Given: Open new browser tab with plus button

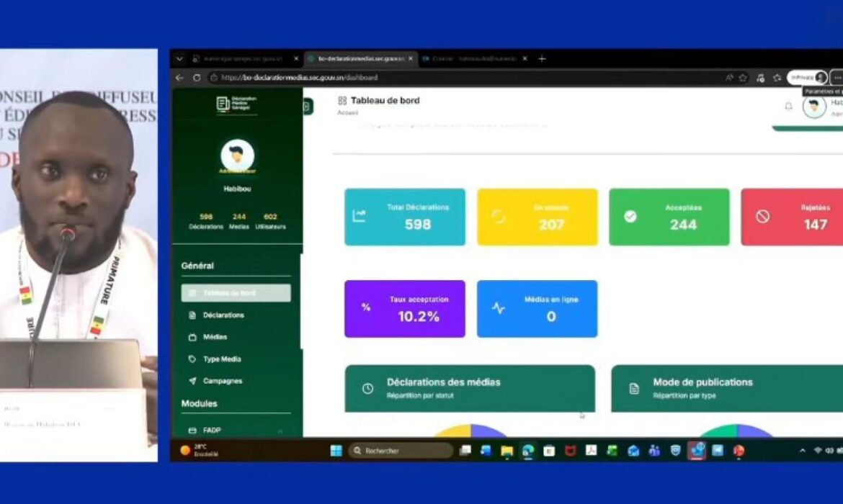Looking at the screenshot, I should coord(542,59).
